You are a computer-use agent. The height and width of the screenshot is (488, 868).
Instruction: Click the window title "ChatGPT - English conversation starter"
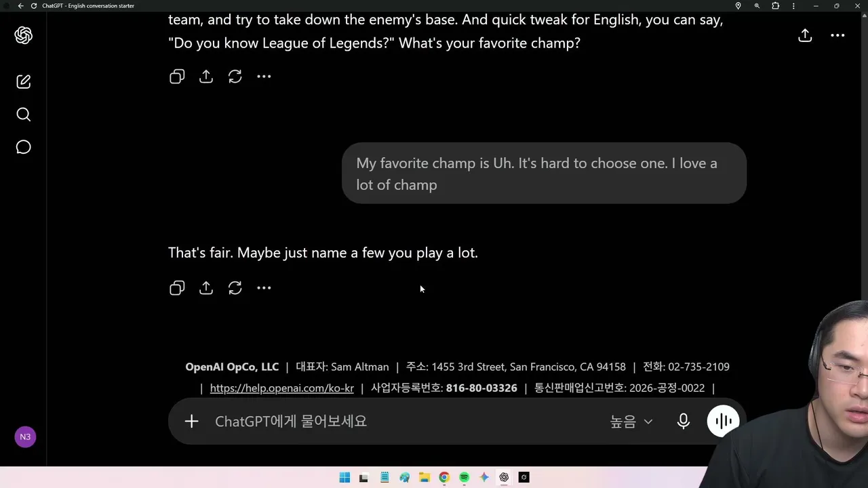88,5
